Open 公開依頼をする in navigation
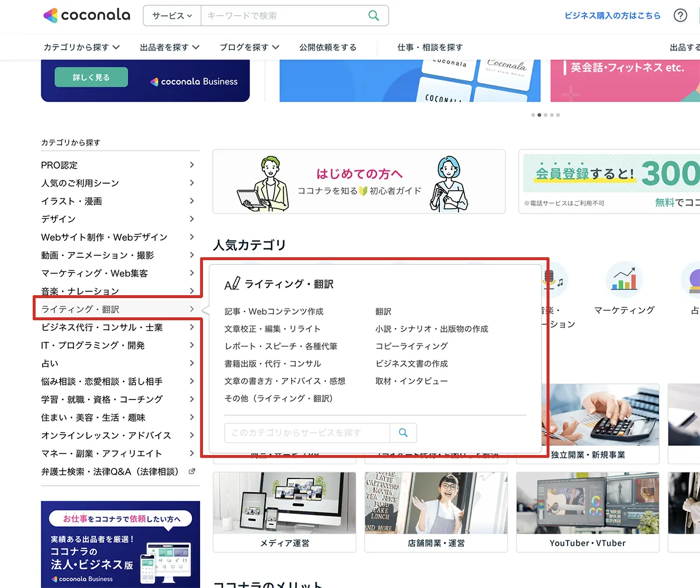The height and width of the screenshot is (588, 700). (x=328, y=47)
